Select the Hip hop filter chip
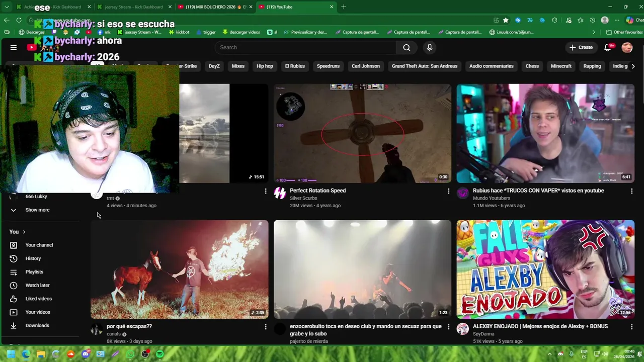644x362 pixels. (x=265, y=66)
